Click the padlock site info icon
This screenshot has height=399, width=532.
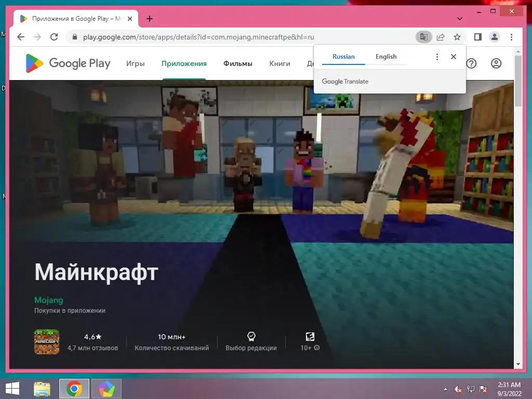pyautogui.click(x=75, y=37)
